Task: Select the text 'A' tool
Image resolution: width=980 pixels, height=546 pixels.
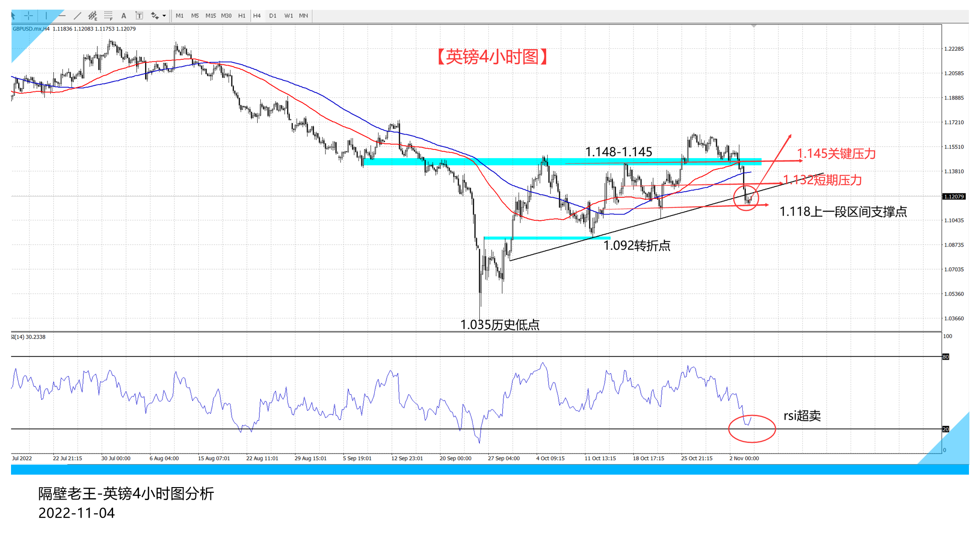Action: [x=124, y=16]
